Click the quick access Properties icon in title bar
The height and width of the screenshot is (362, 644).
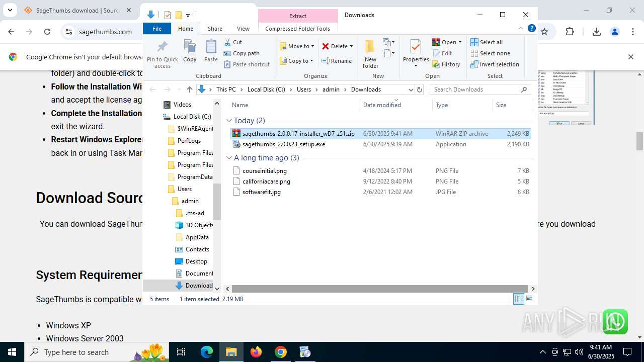(168, 15)
